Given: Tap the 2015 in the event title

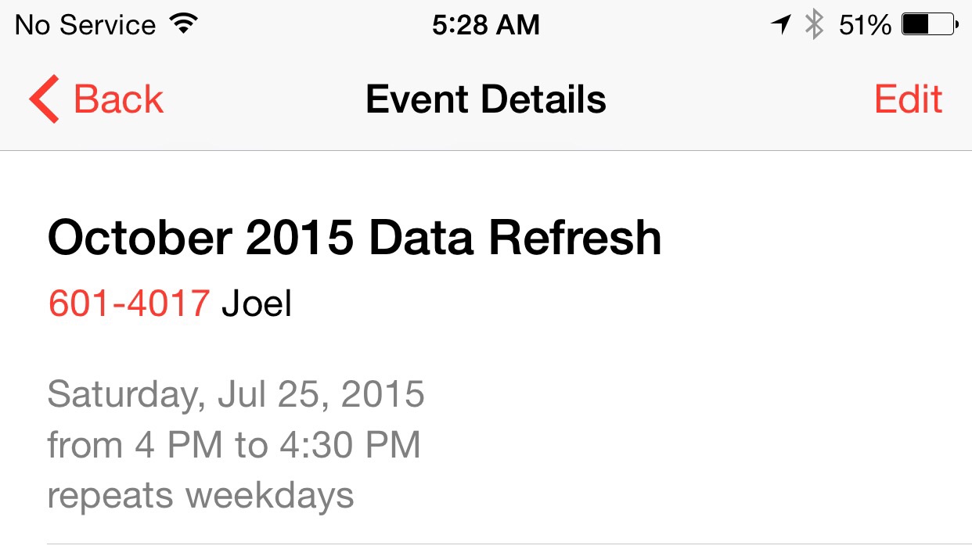Looking at the screenshot, I should (299, 238).
